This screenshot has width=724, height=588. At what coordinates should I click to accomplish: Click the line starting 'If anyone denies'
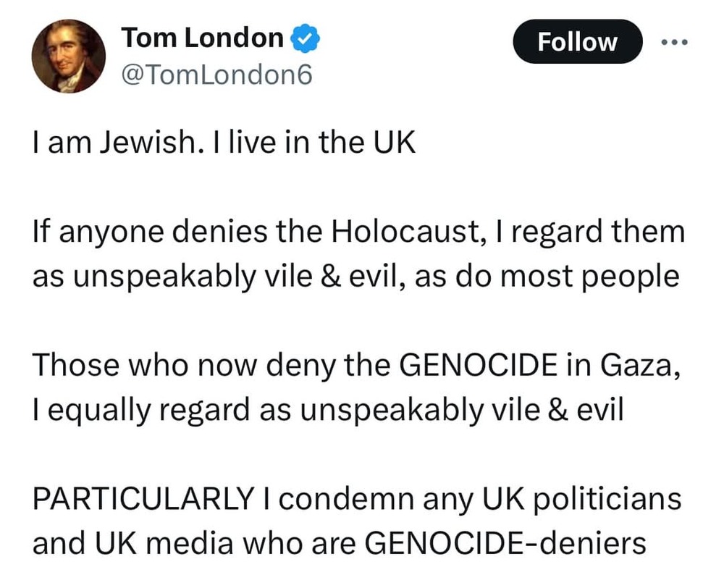point(358,232)
